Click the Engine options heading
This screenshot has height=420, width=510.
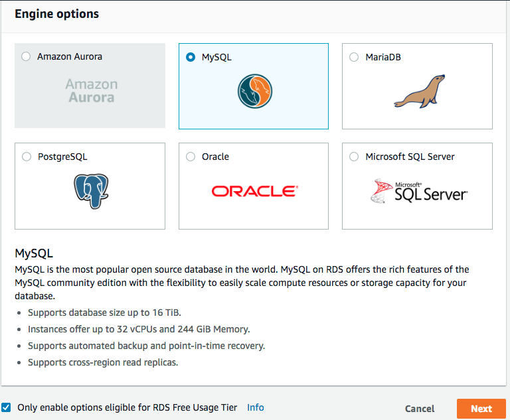tap(57, 14)
